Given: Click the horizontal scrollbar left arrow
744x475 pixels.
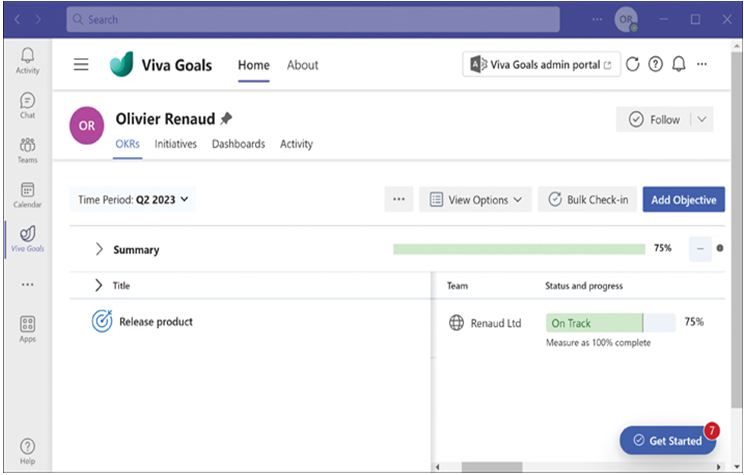Looking at the screenshot, I should tap(438, 467).
